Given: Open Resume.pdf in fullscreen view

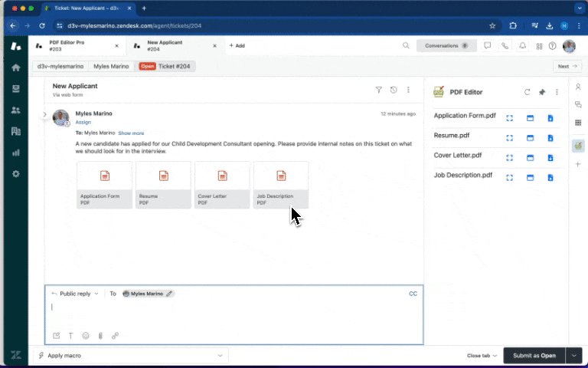Looking at the screenshot, I should [509, 138].
